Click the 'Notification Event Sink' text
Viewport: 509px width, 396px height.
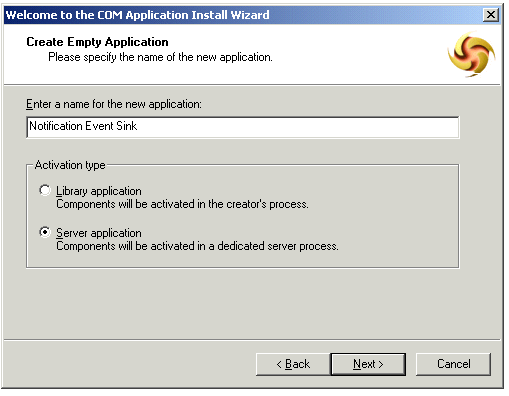[83, 126]
